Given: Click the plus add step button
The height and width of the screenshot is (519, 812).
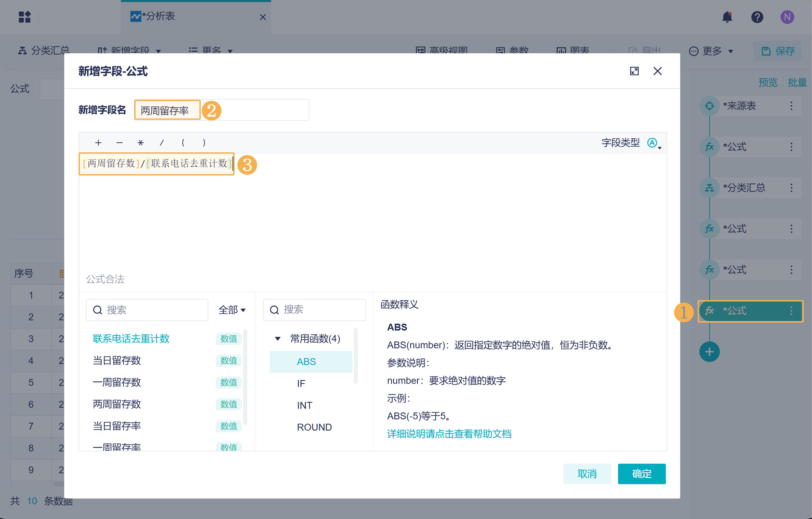Looking at the screenshot, I should click(709, 352).
